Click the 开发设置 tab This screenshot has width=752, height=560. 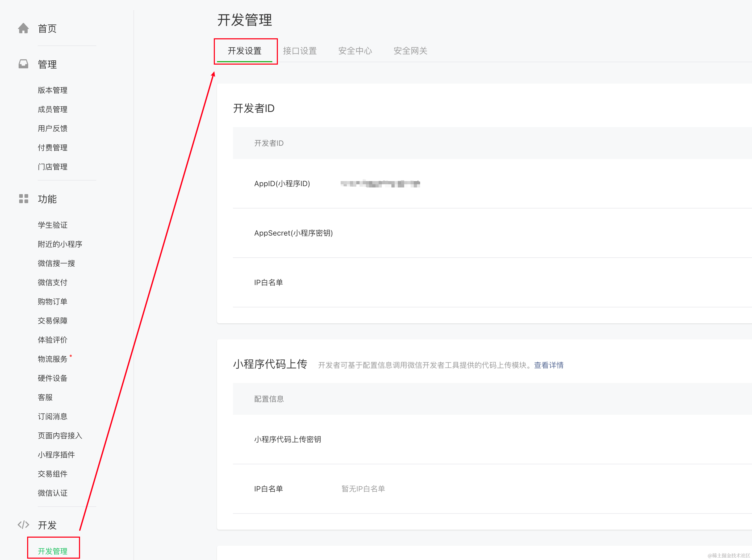tap(244, 51)
